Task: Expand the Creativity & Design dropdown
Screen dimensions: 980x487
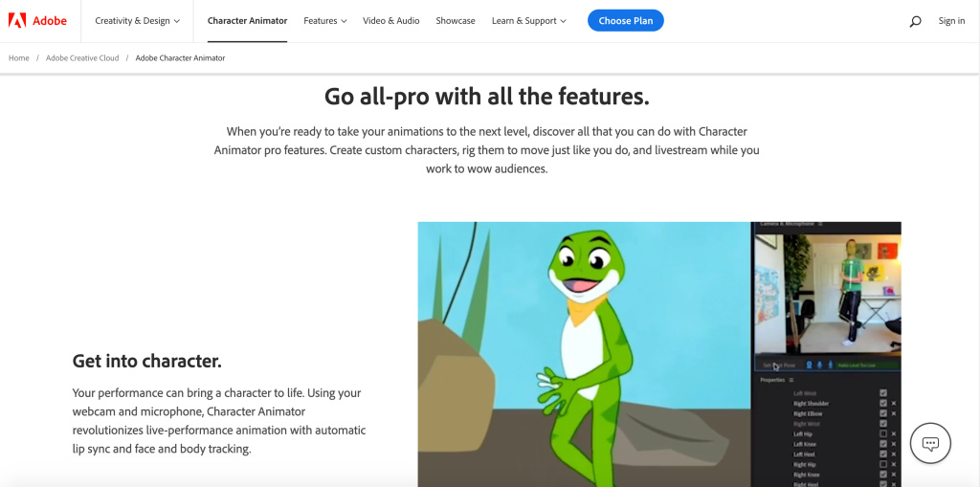Action: coord(137,21)
